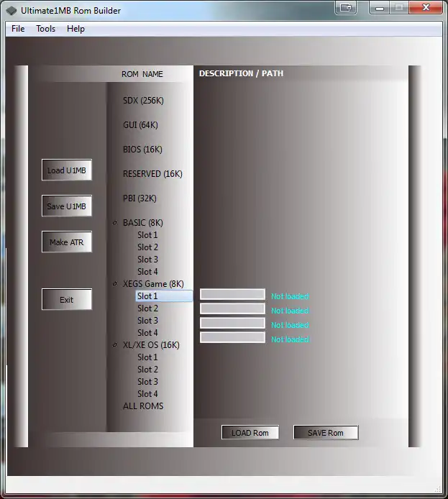Collapse the XL/XE OS (16K) tree node

coord(115,344)
